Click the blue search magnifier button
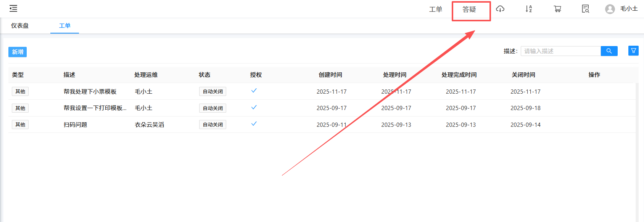Image resolution: width=644 pixels, height=222 pixels. [x=609, y=51]
